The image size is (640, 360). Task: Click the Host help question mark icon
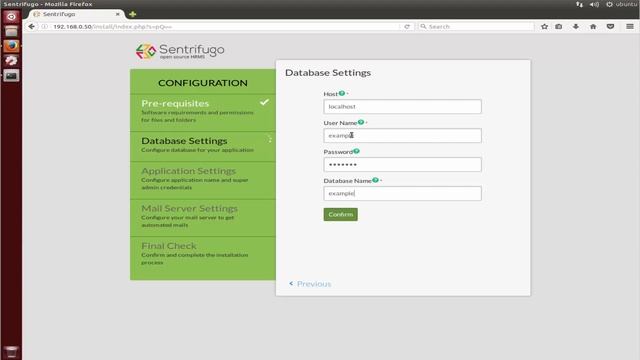pos(342,93)
